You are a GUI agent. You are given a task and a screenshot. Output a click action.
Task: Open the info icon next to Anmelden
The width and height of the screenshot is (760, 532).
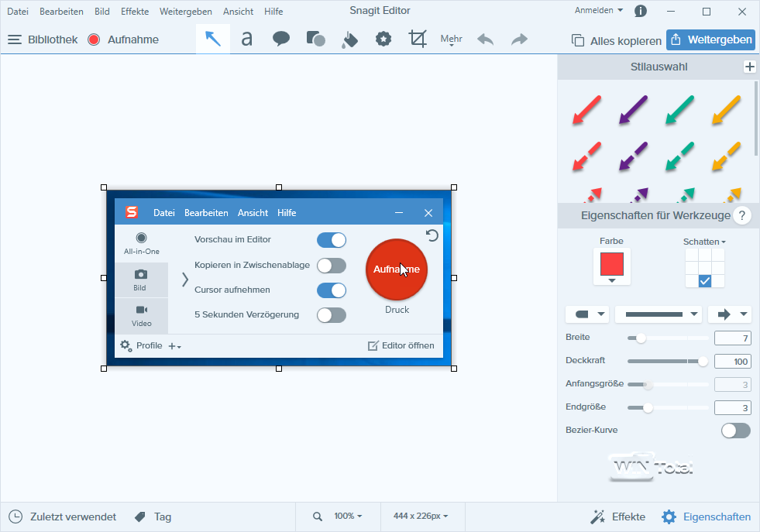640,11
